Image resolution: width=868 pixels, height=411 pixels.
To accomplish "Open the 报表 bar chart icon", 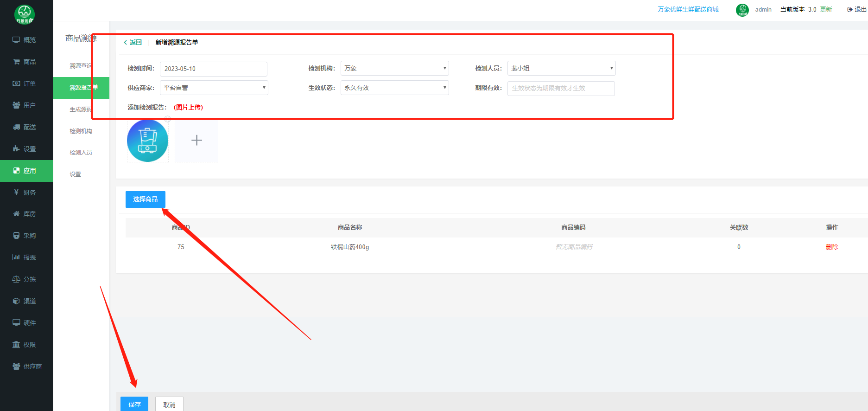I will pyautogui.click(x=16, y=257).
